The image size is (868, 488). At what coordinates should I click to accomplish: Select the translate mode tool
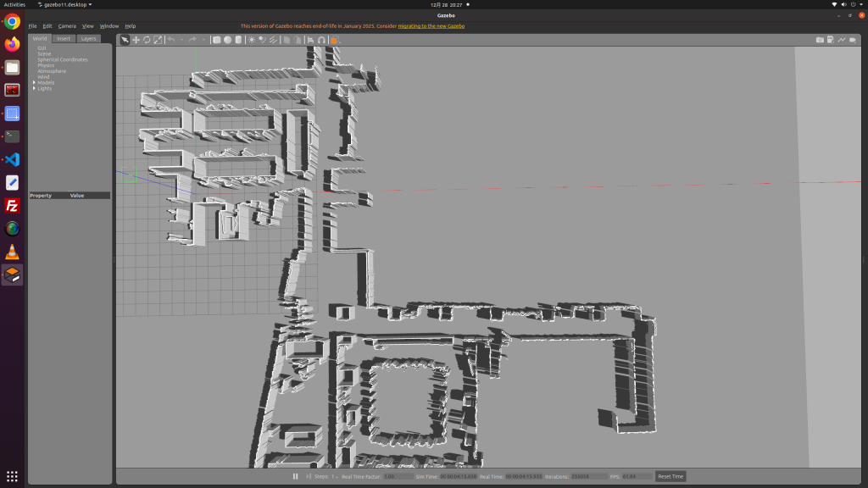[136, 40]
